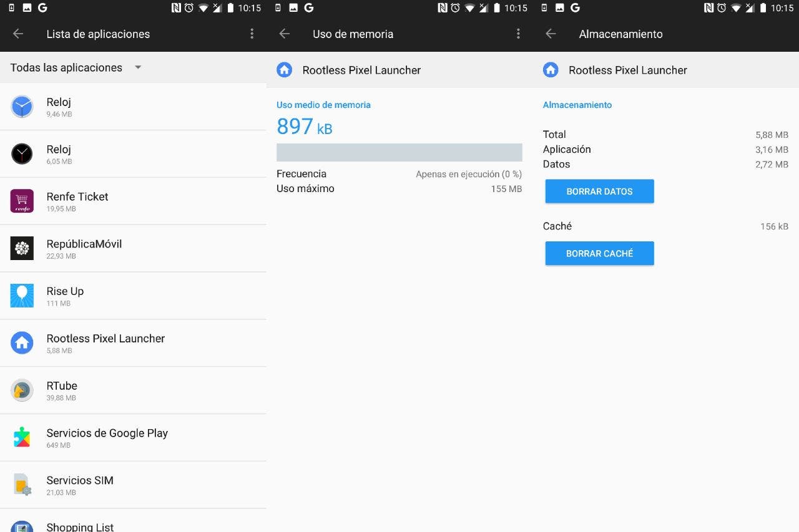
Task: Tap the alarm icon in left status bar
Action: [x=189, y=8]
